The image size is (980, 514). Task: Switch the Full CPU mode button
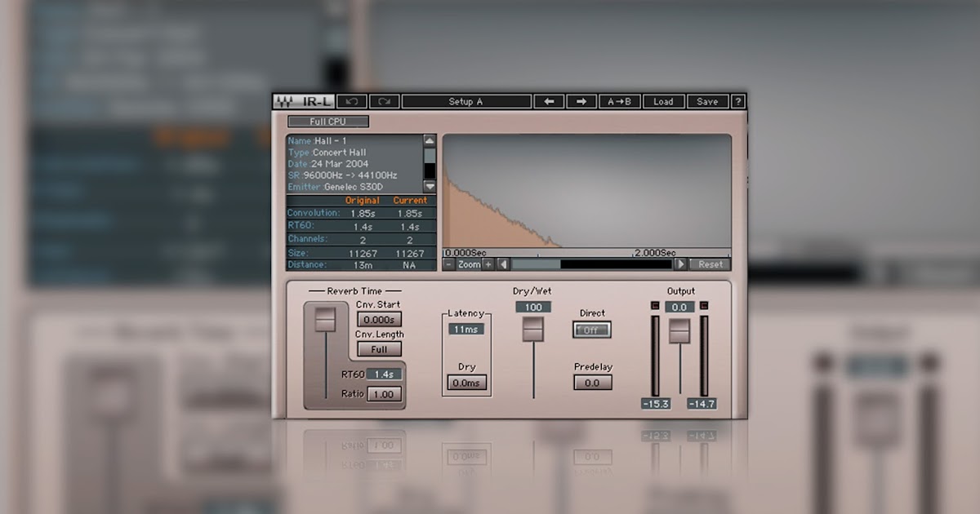coord(327,122)
